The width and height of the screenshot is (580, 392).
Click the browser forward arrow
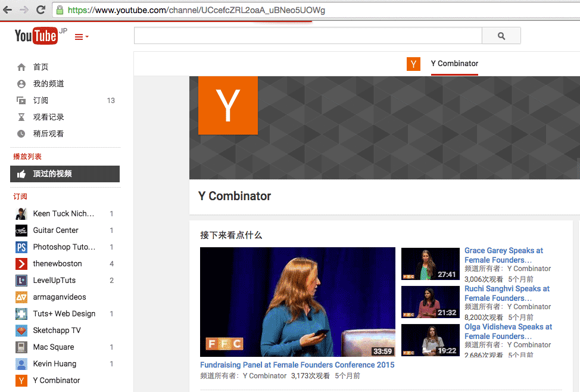tap(24, 10)
